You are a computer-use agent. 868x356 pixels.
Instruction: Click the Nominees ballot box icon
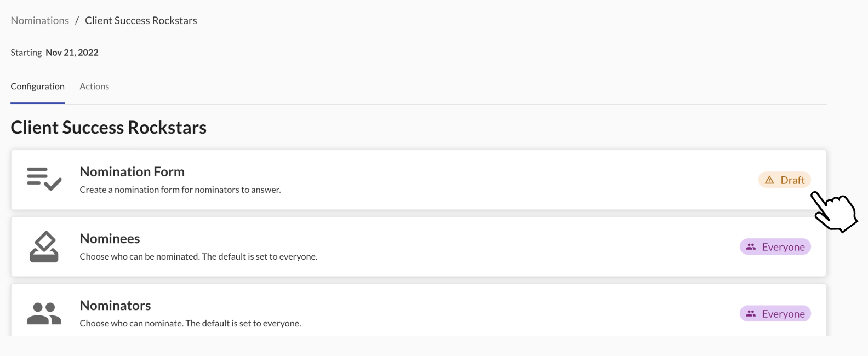[x=44, y=246]
